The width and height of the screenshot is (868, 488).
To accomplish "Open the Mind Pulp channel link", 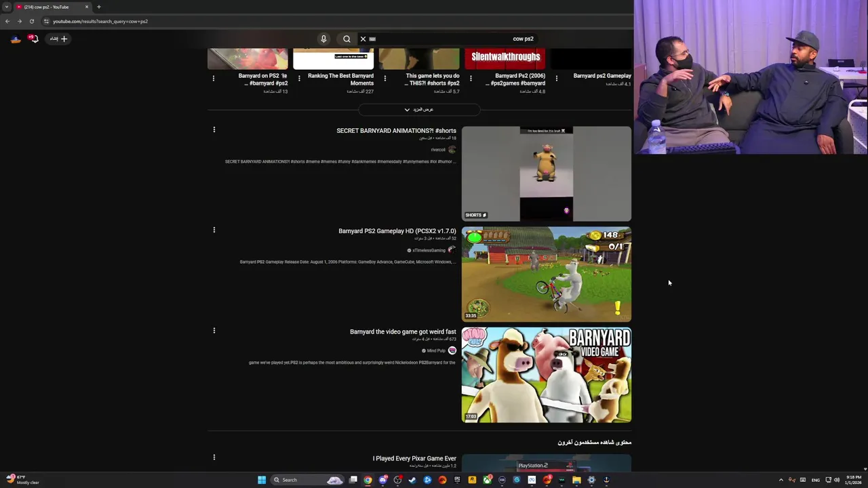I will point(436,350).
